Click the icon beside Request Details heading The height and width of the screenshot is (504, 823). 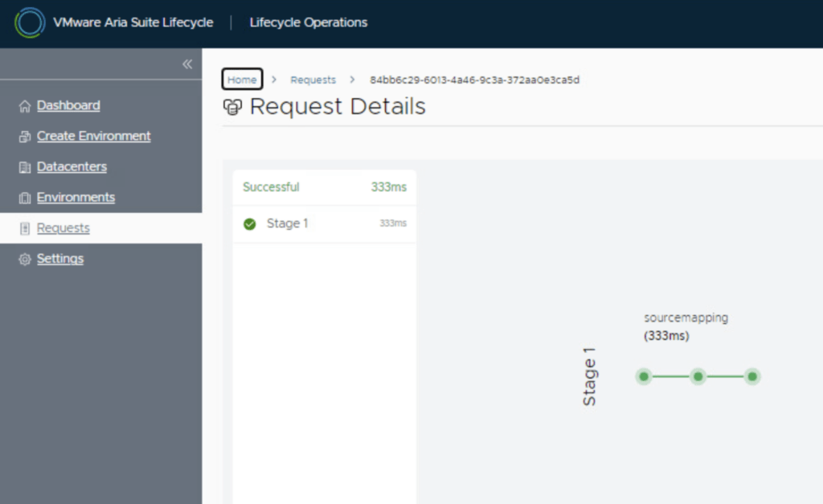coord(233,107)
